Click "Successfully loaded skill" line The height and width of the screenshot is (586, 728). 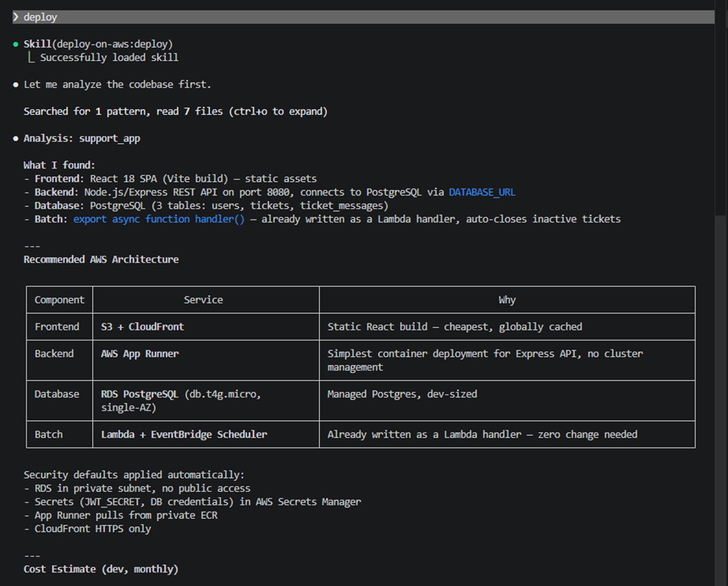click(x=109, y=57)
